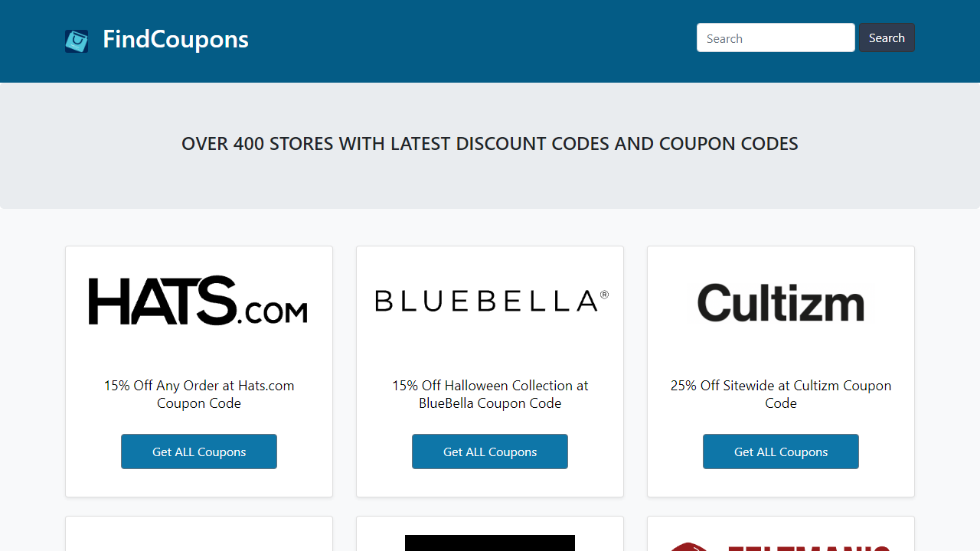Click the partially visible red store logo
Screen dimensions: 980x551
tap(780, 545)
